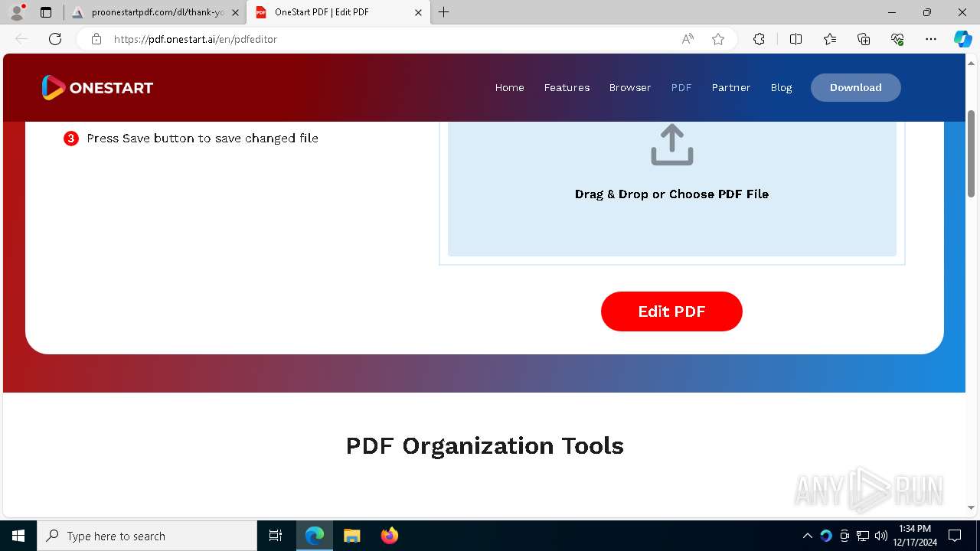View site information lock icon
980x551 pixels.
point(96,39)
